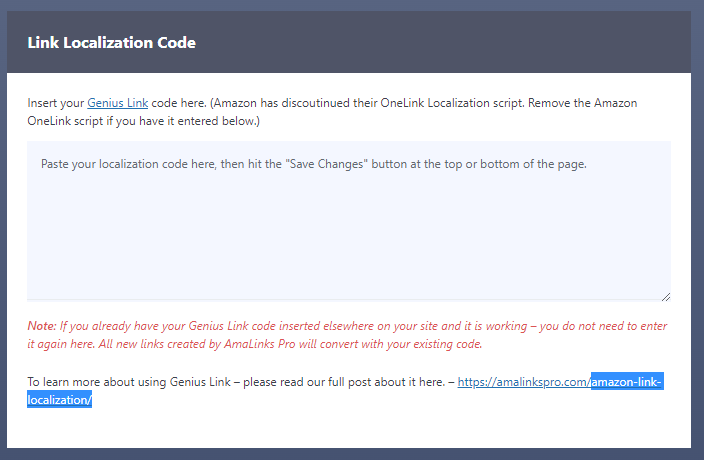
Task: Click the highlighted "amazon-link-" link text
Action: [626, 382]
